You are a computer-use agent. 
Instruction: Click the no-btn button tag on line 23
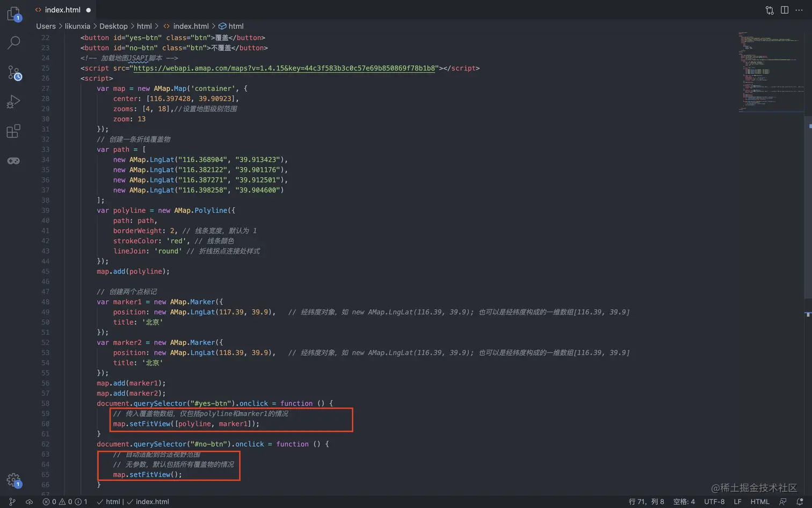click(175, 48)
